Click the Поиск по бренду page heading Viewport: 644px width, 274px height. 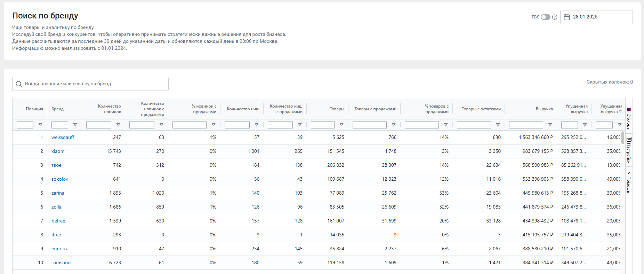[45, 16]
